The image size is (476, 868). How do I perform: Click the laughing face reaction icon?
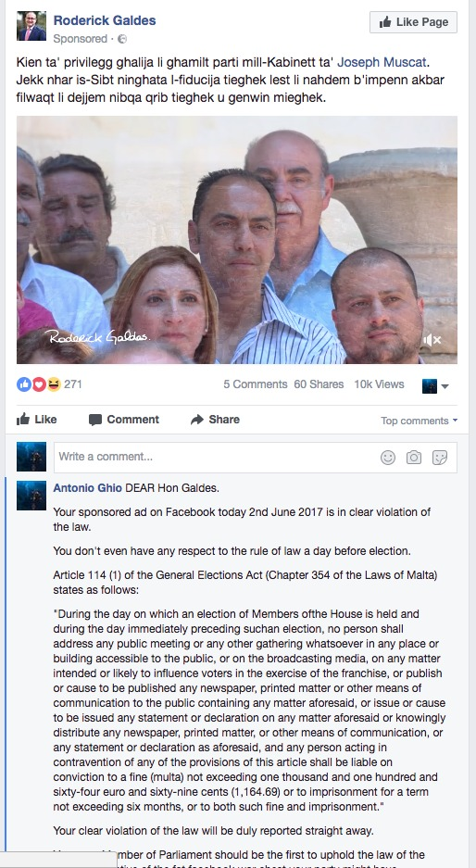tap(54, 384)
